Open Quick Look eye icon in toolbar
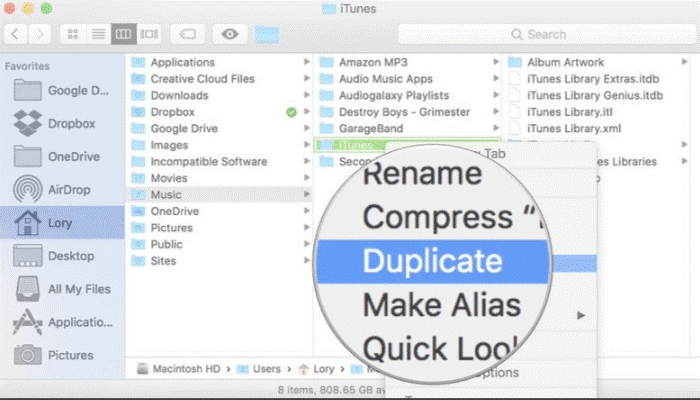 230,34
